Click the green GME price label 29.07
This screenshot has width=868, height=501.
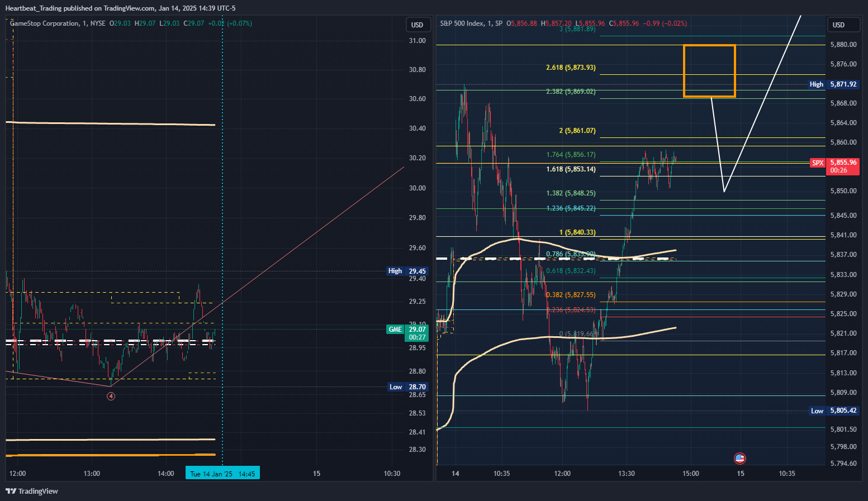pyautogui.click(x=407, y=333)
